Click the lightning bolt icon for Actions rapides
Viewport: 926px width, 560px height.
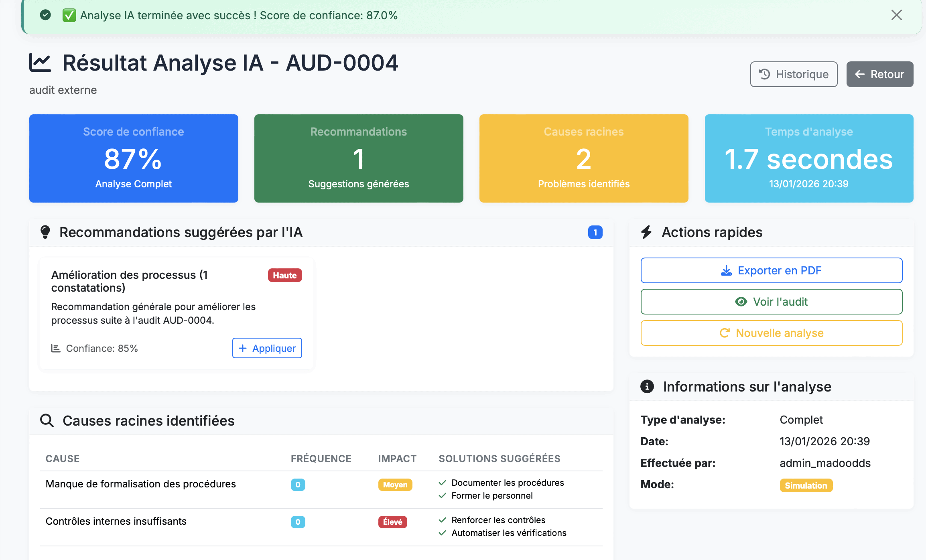coord(647,232)
